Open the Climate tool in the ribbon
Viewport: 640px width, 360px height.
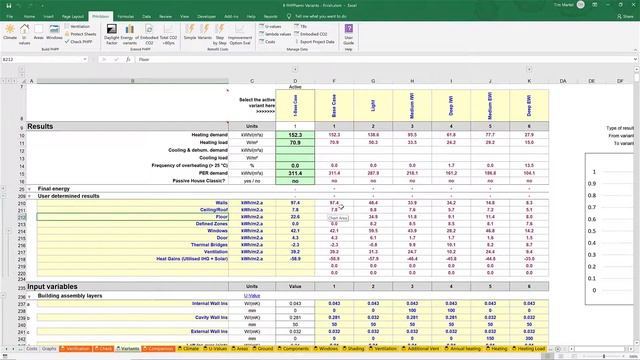[10, 32]
